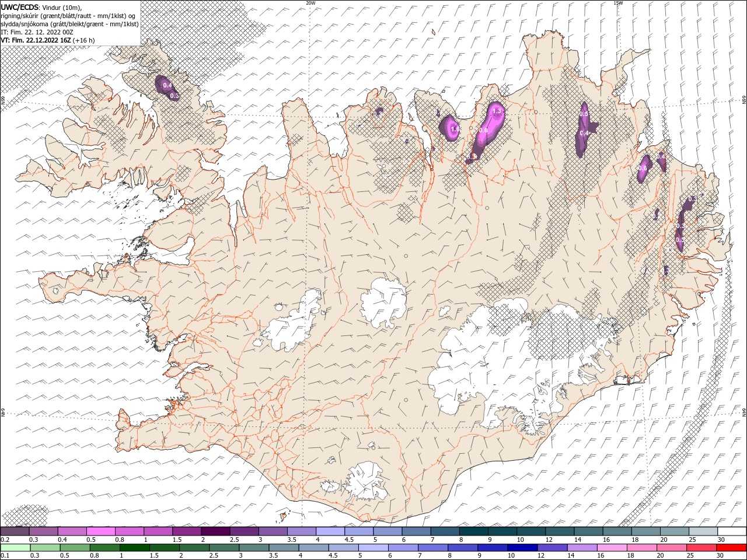Screen dimensions: 747x560
Task: Click the upper scale swatch between 1.5 and 2
Action: click(187, 531)
